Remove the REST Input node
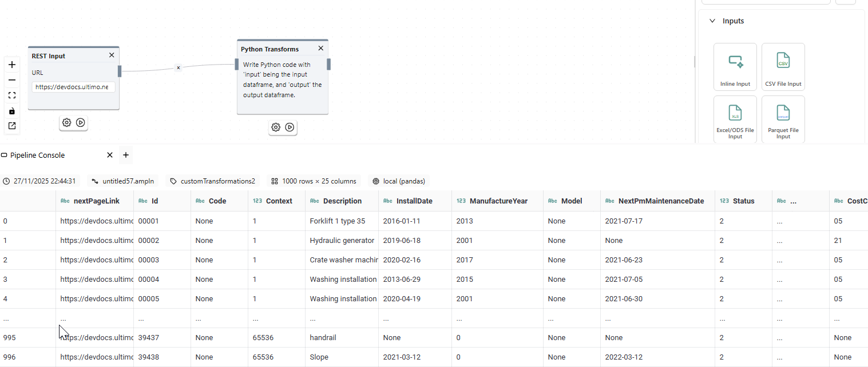The width and height of the screenshot is (868, 367). (112, 55)
